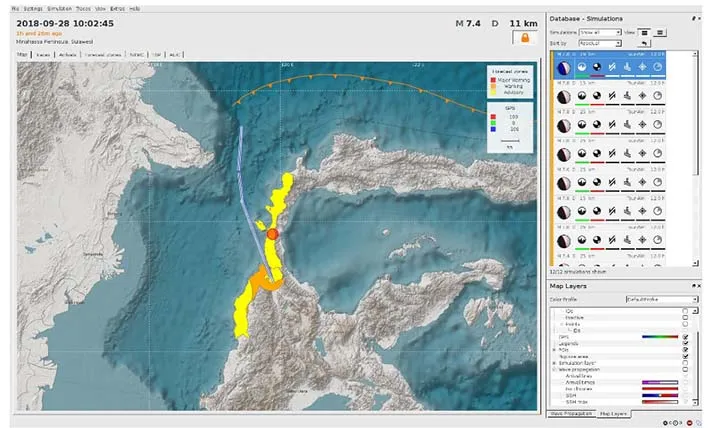Select the Map Layers bottom tab
Screen dimensions: 715x428
click(x=613, y=413)
